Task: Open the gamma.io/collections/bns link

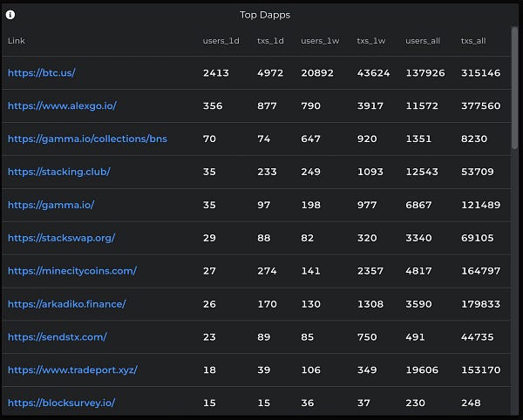Action: [87, 139]
